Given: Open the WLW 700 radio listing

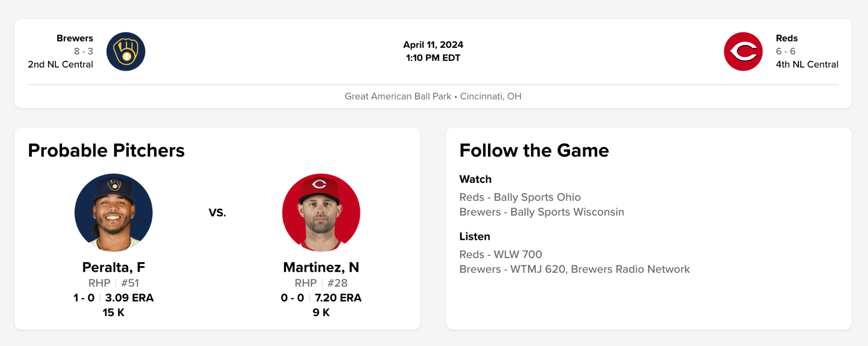Looking at the screenshot, I should click(x=500, y=254).
